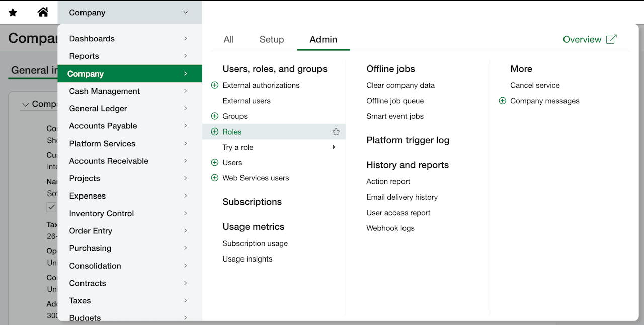
Task: Expand Reports submenu arrow
Action: point(186,56)
